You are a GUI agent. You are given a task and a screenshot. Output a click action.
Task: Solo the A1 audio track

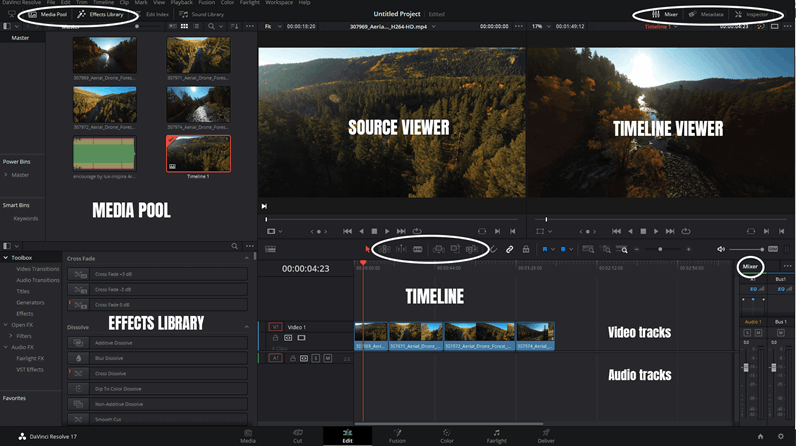[317, 357]
